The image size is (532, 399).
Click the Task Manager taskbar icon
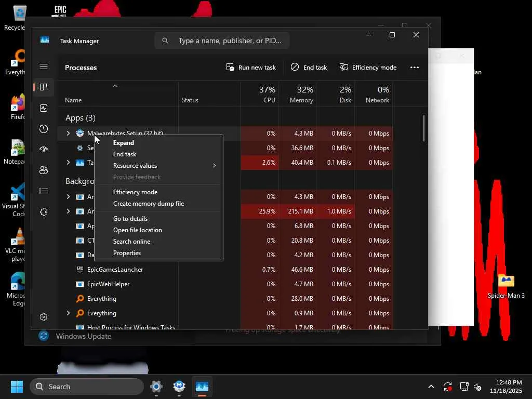(x=202, y=387)
